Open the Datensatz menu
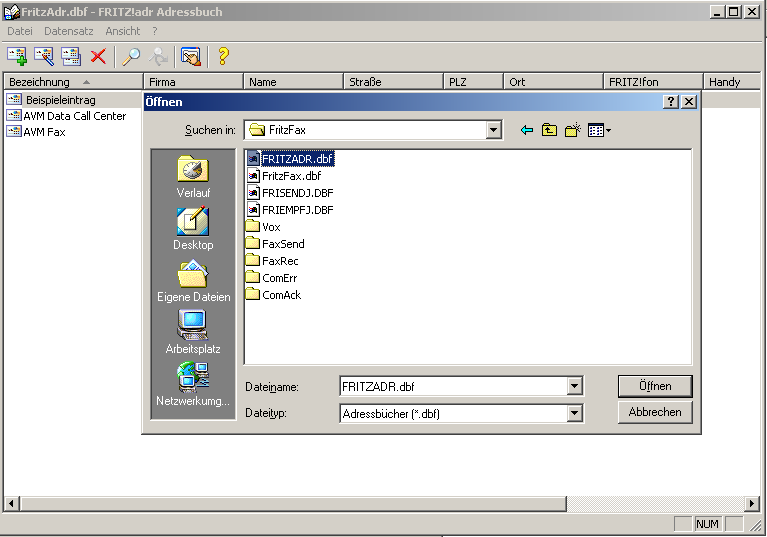The image size is (767, 537). pyautogui.click(x=68, y=31)
